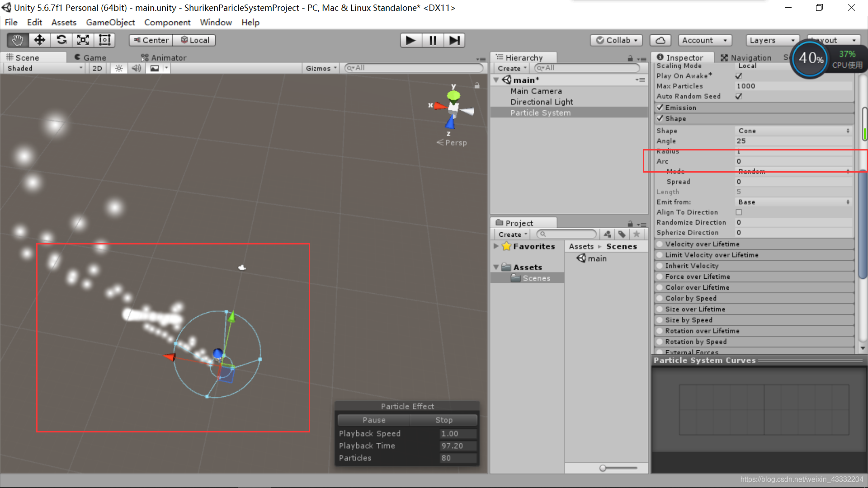Toggle scene effects image icon
Image resolution: width=868 pixels, height=488 pixels.
click(155, 68)
